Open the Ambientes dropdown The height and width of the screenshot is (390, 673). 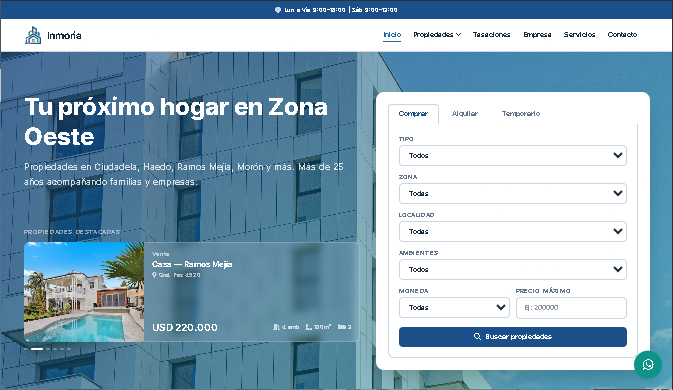(512, 269)
